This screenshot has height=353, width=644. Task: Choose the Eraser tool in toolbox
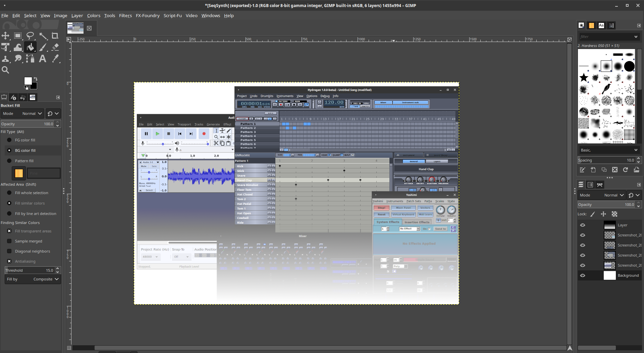[x=55, y=47]
